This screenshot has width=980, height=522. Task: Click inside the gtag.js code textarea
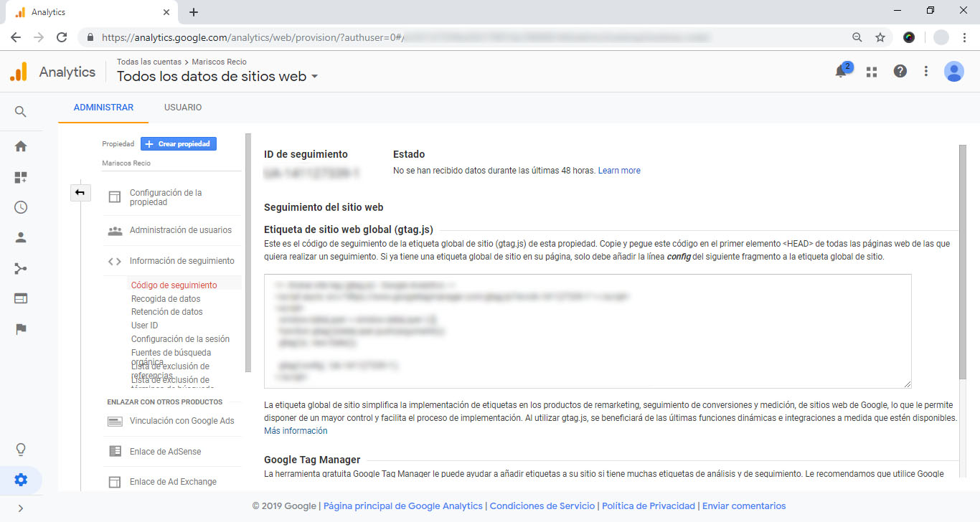(x=588, y=331)
